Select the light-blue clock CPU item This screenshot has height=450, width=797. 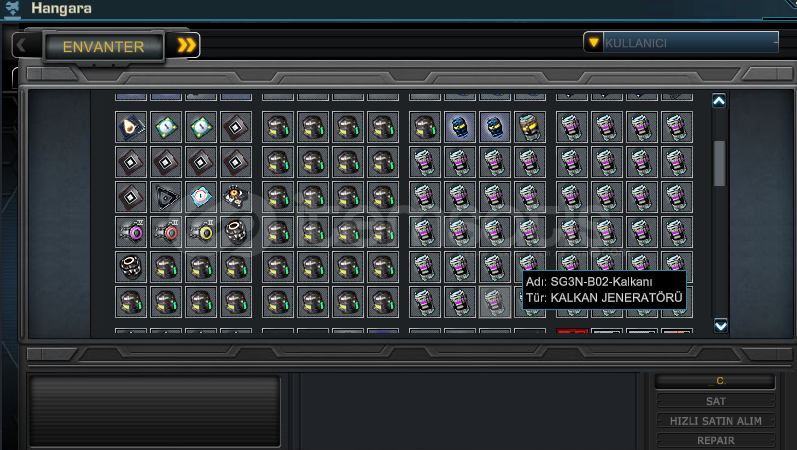point(201,197)
